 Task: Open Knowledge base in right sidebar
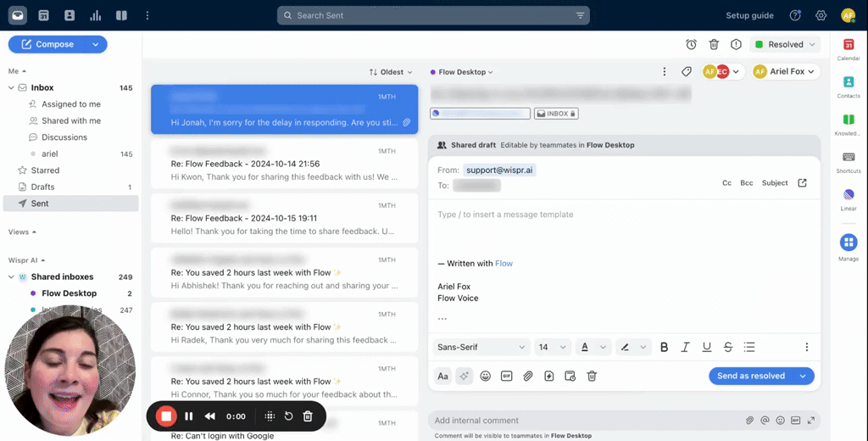pyautogui.click(x=848, y=125)
